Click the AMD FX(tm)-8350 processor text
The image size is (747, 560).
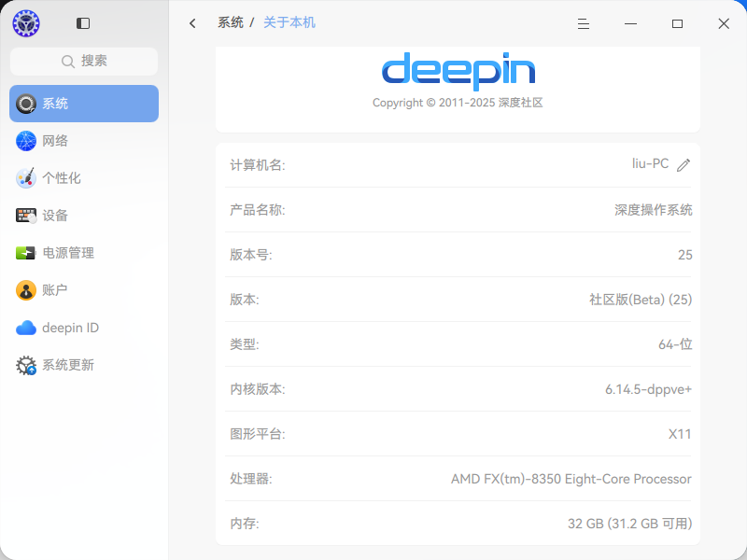pyautogui.click(x=571, y=479)
